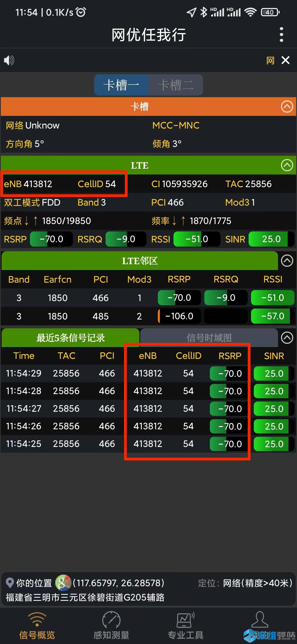Switch to SIM slot 卡槽二
The height and width of the screenshot is (644, 297).
click(x=175, y=85)
